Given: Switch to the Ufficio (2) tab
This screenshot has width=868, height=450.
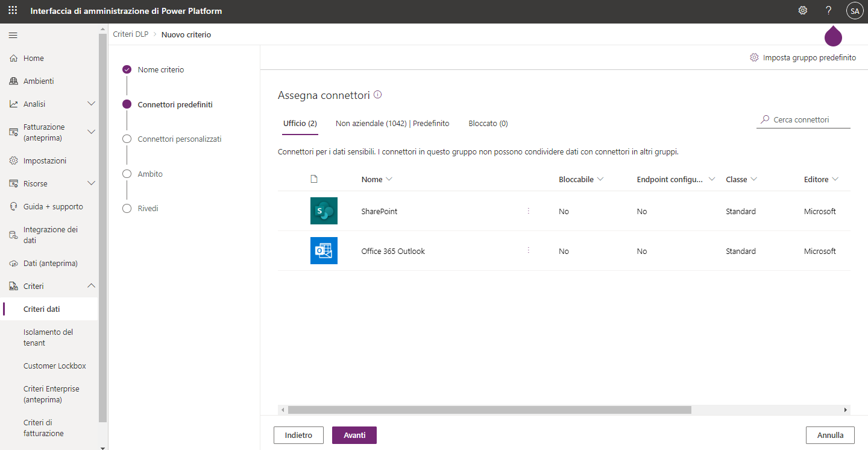Looking at the screenshot, I should (300, 123).
